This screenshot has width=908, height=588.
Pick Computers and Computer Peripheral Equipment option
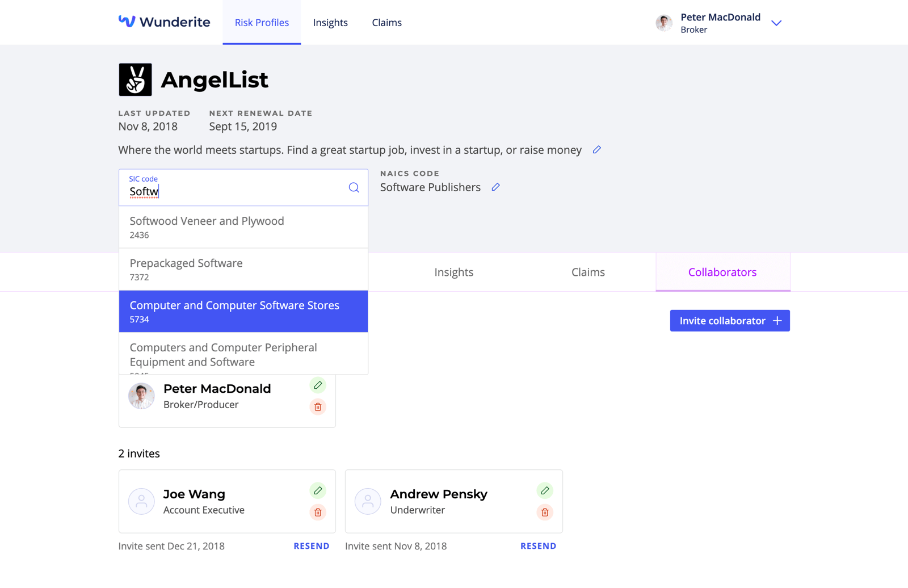[243, 354]
